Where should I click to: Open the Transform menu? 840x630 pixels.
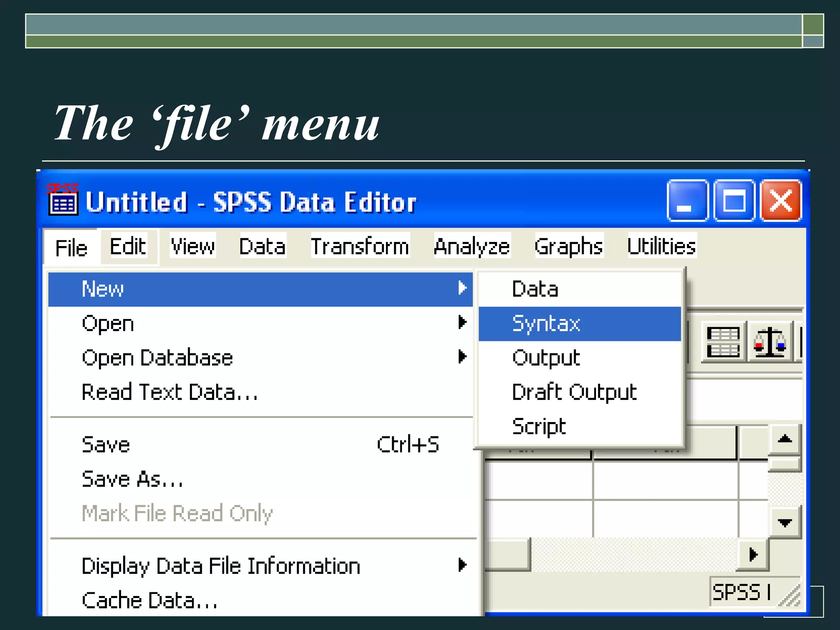pyautogui.click(x=360, y=246)
